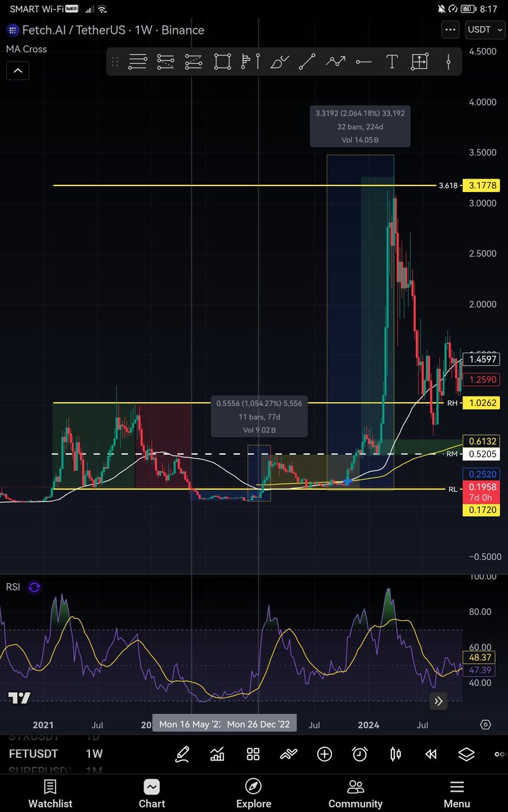This screenshot has height=812, width=508.
Task: Select the Mon 26 Dec '22 date marker
Action: (x=259, y=724)
